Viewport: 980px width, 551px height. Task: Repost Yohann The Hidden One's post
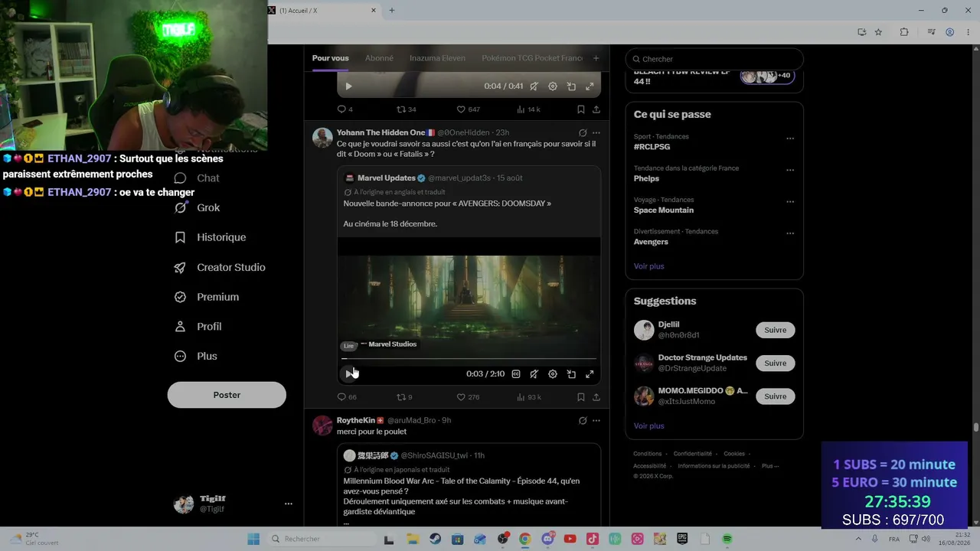click(404, 397)
